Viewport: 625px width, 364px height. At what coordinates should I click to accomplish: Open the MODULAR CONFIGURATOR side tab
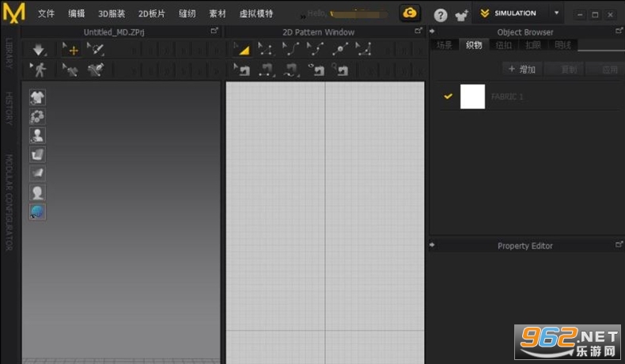coord(9,203)
